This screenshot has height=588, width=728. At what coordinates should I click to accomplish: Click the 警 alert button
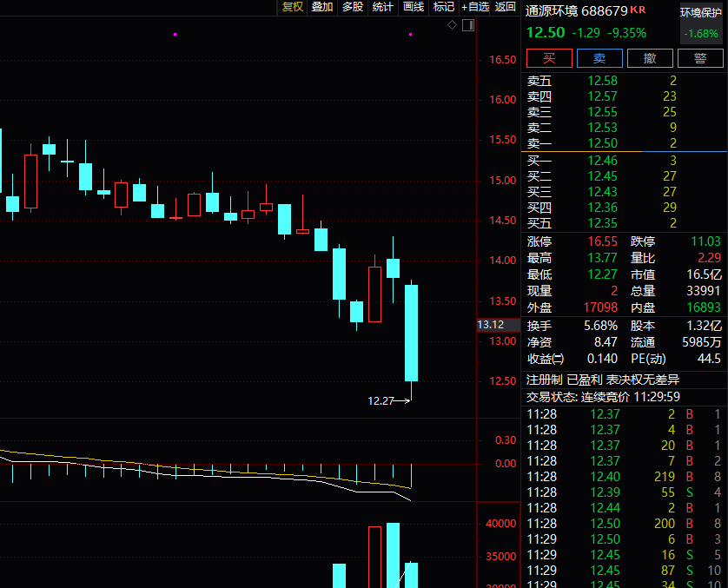point(700,58)
